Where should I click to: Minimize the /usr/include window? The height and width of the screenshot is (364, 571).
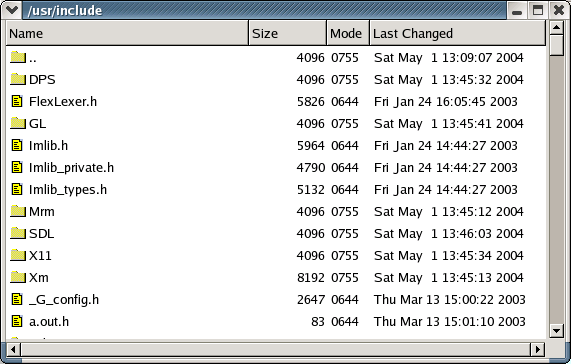pyautogui.click(x=517, y=10)
